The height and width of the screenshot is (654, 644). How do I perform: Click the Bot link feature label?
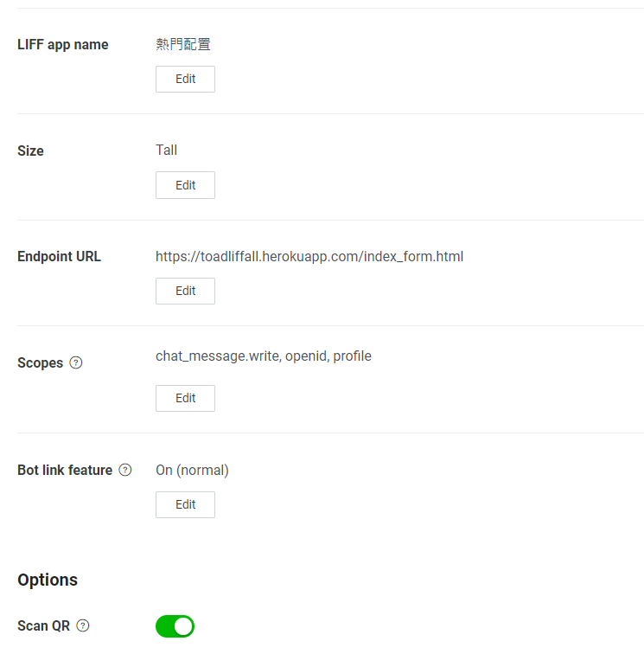coord(65,470)
